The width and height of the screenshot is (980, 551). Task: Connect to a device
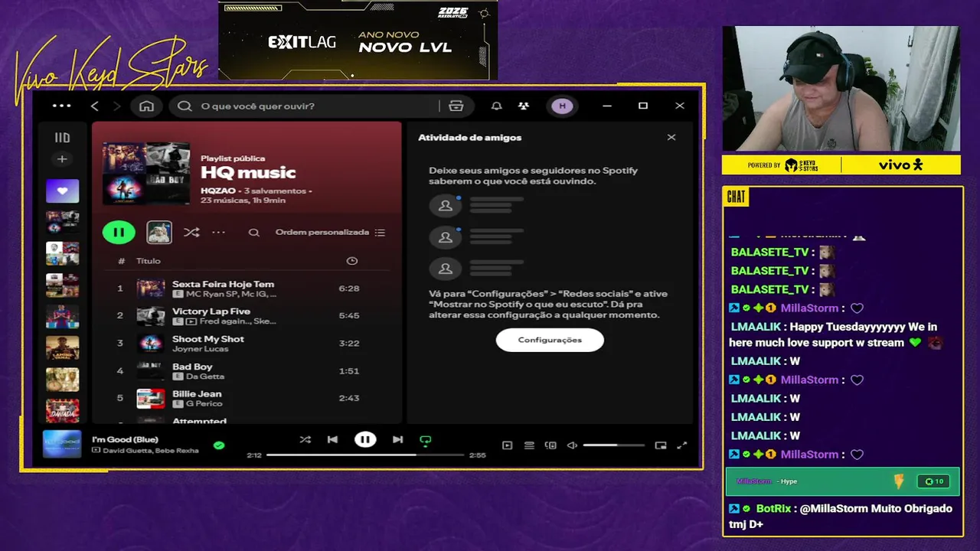click(550, 445)
